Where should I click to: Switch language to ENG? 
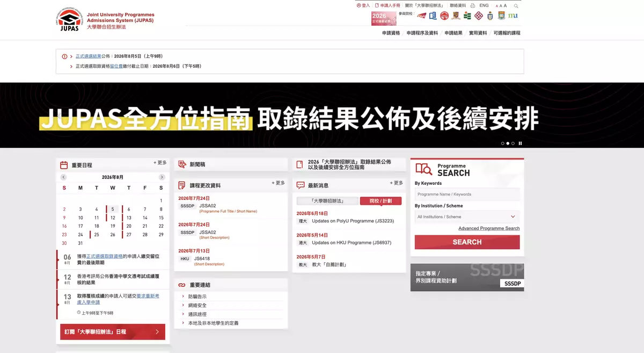click(x=484, y=5)
